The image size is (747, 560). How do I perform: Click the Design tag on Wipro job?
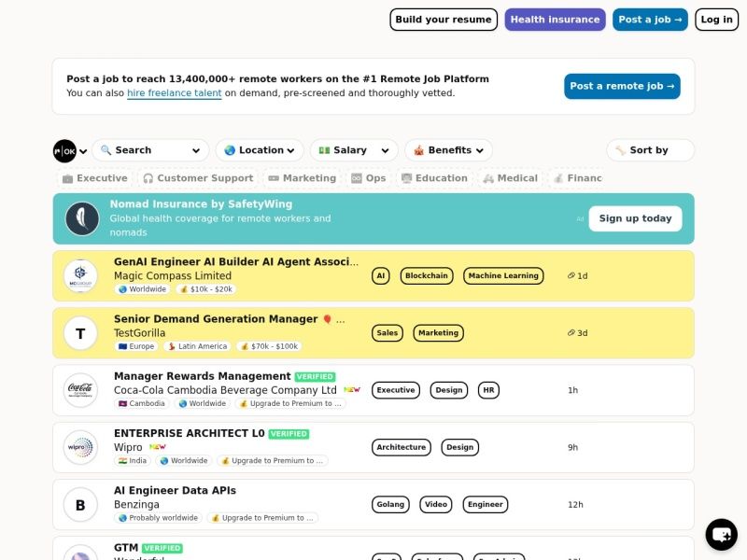[x=459, y=447]
